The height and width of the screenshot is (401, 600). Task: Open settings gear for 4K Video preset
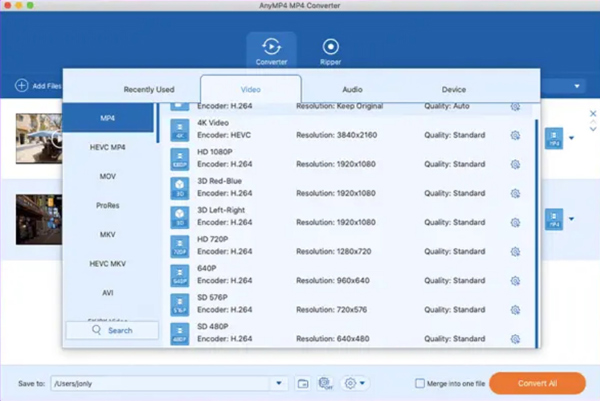515,135
